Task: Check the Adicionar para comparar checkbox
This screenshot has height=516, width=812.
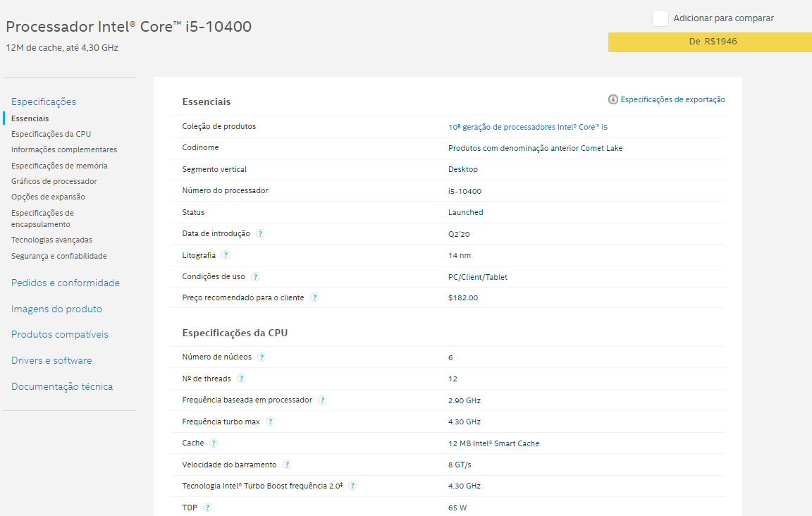Action: pos(660,18)
